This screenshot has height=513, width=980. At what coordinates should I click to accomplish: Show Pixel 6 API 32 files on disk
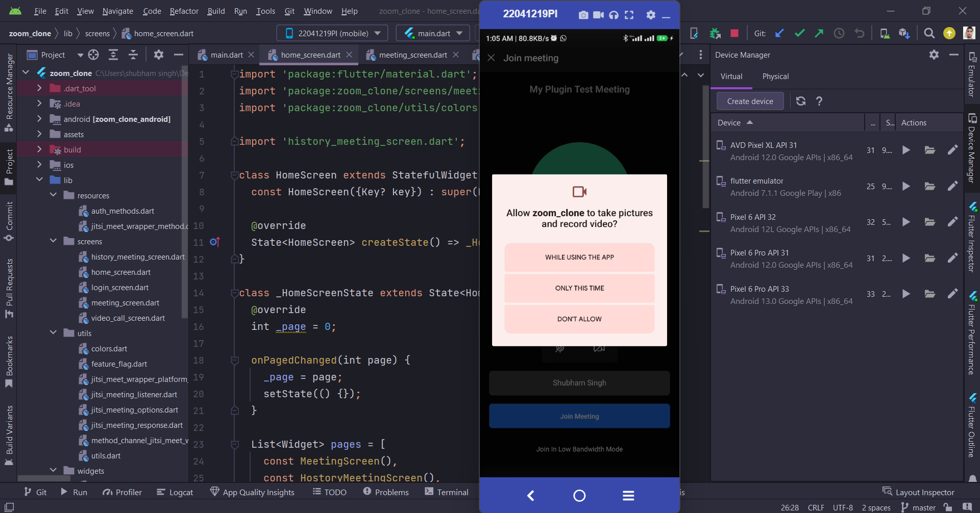tap(930, 222)
